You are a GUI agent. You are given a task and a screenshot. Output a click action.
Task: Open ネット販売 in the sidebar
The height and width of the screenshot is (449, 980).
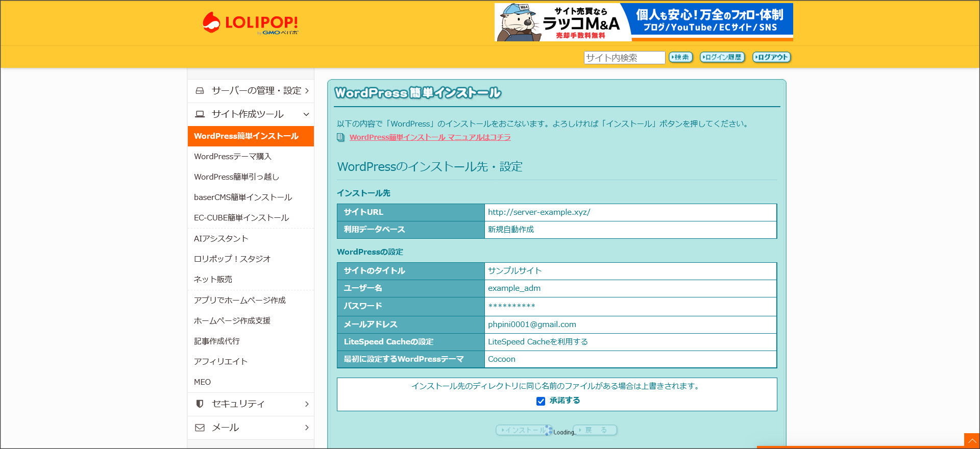coord(213,280)
